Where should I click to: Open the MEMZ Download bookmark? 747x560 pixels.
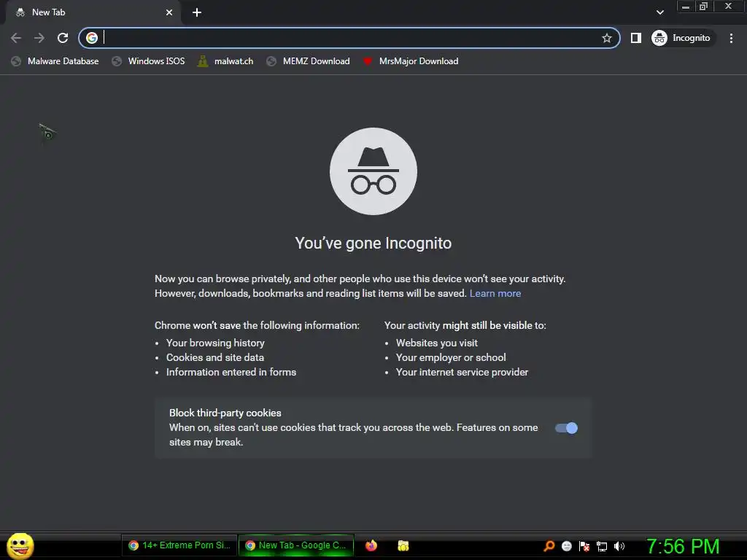[309, 61]
